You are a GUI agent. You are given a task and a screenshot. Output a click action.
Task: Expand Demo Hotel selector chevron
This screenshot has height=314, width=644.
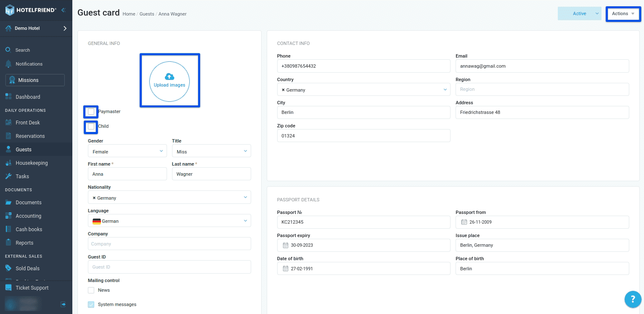point(65,29)
